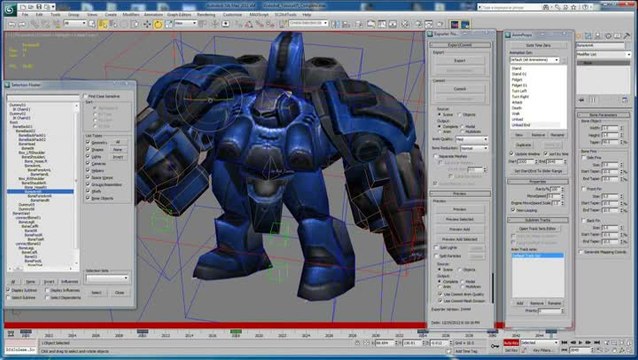This screenshot has width=638, height=360.
Task: Open the Animation Sets dropdown in AnimProps
Action: [535, 60]
